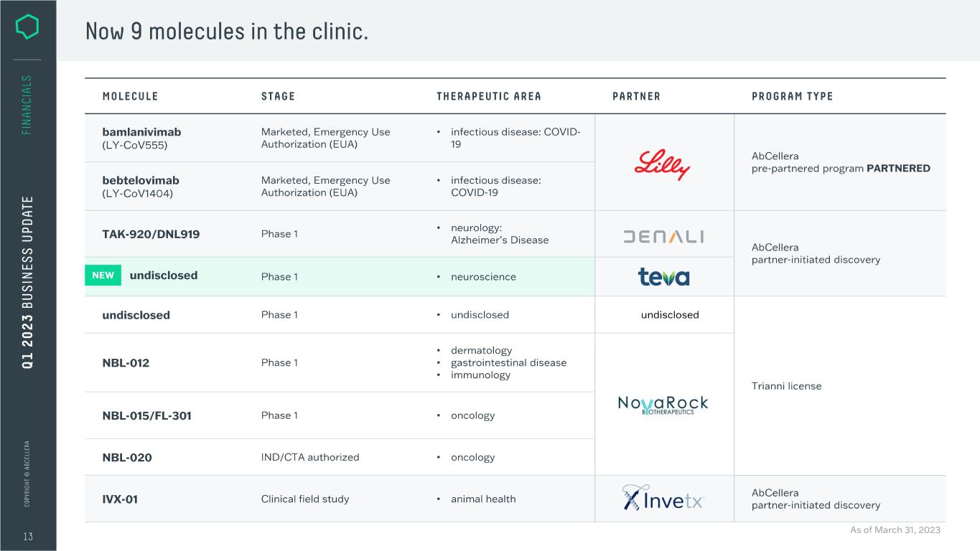This screenshot has height=551, width=980.
Task: Click the Teva partner logo
Action: (x=663, y=277)
